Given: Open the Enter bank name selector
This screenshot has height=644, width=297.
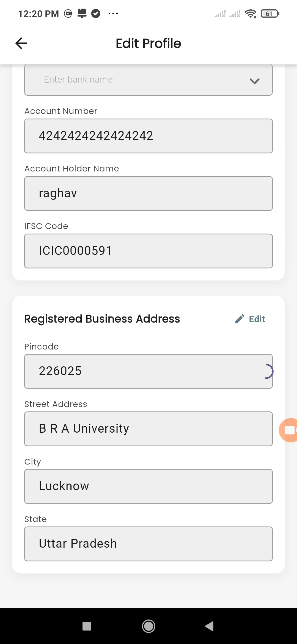Looking at the screenshot, I should pyautogui.click(x=148, y=80).
